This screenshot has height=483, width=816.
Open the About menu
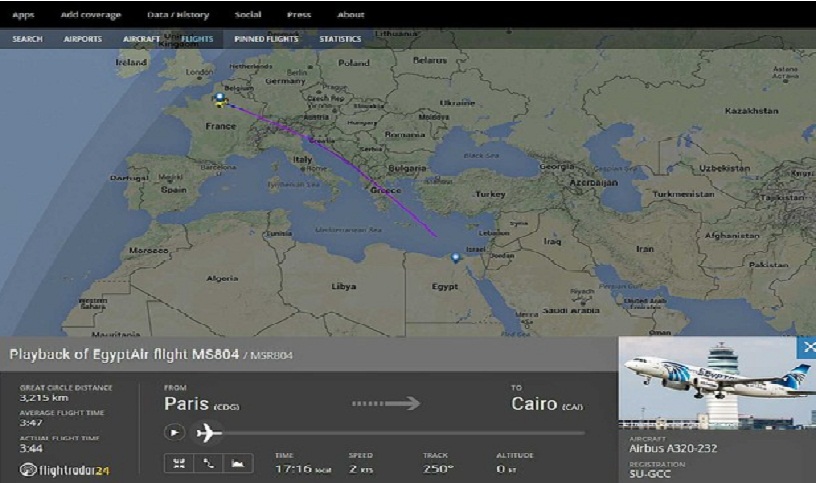pos(350,15)
